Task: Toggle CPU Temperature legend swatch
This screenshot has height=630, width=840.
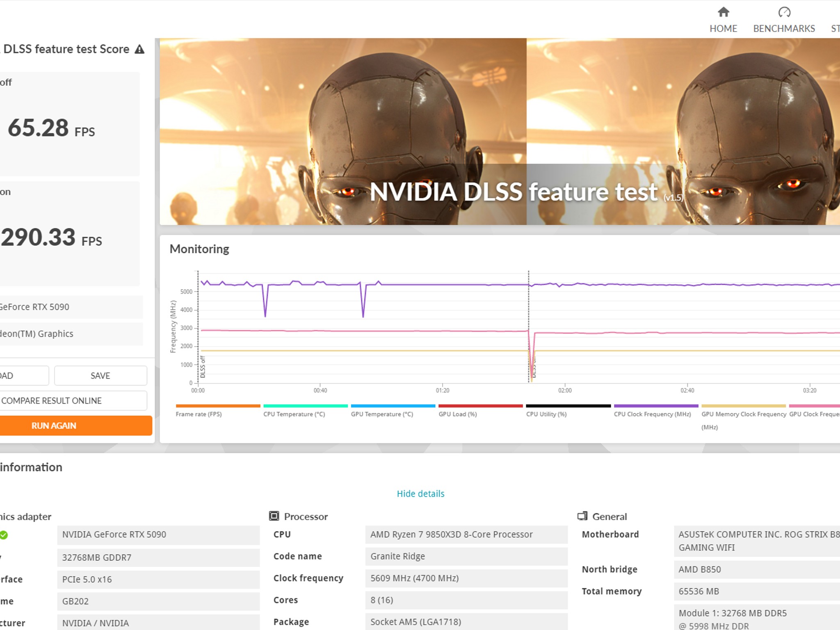Action: tap(306, 406)
